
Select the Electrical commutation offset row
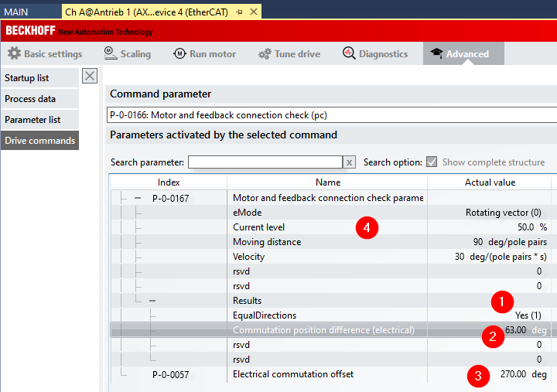coord(293,374)
